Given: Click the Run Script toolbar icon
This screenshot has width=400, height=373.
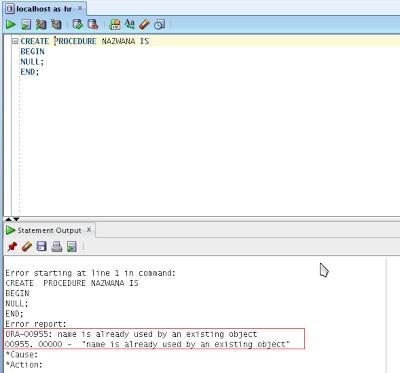Looking at the screenshot, I should point(26,24).
